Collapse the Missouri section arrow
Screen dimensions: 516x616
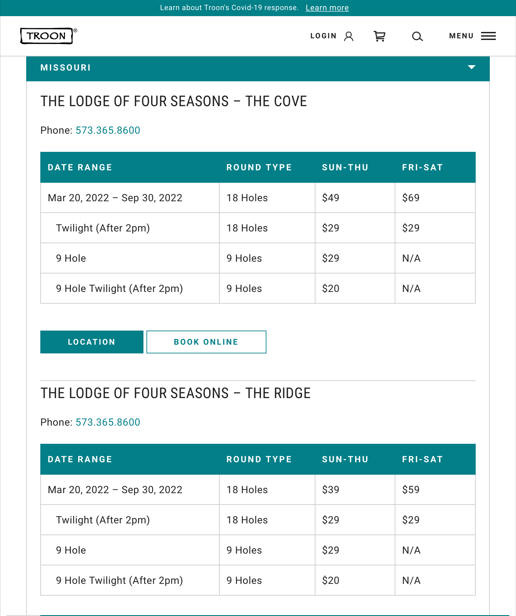pyautogui.click(x=472, y=67)
